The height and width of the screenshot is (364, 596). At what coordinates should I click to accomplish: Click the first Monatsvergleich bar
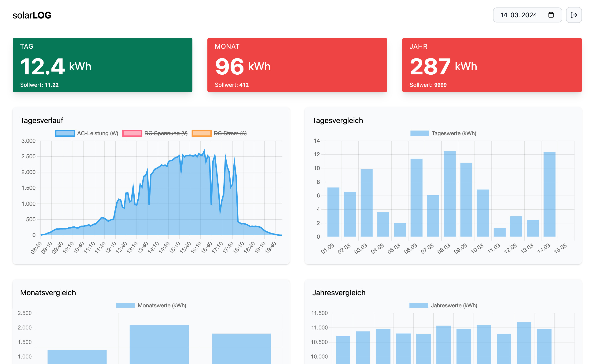[77, 357]
